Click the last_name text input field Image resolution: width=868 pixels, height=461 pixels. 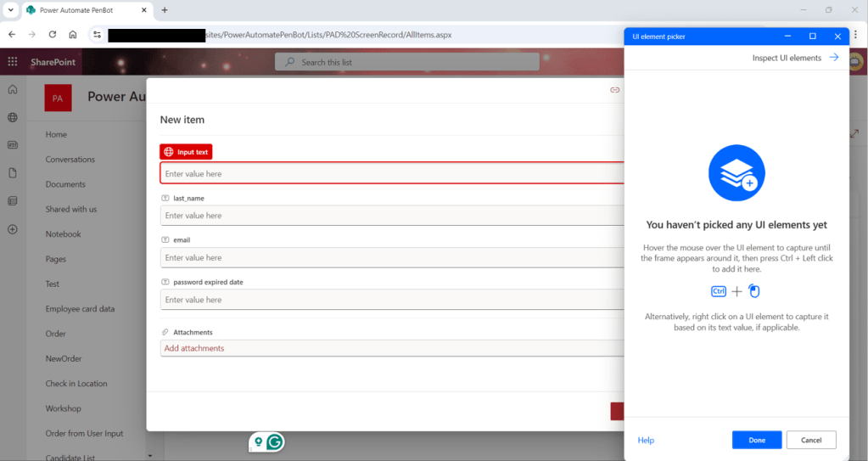(392, 216)
